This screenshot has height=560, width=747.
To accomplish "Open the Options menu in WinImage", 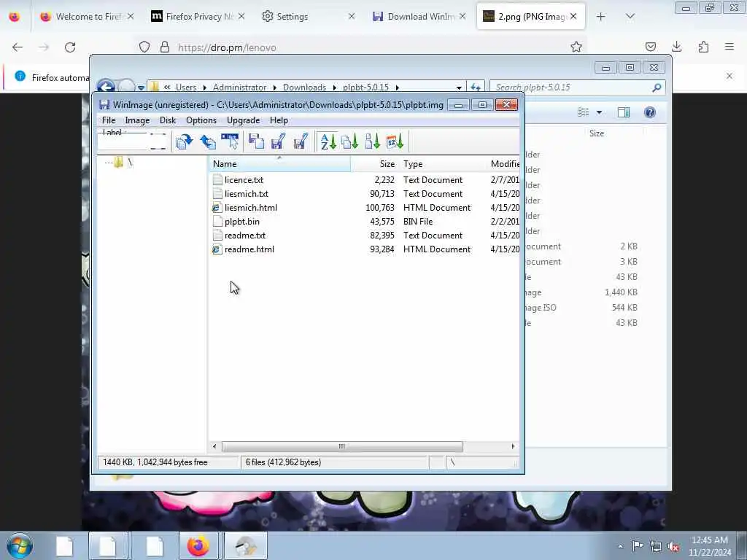I will [x=201, y=120].
